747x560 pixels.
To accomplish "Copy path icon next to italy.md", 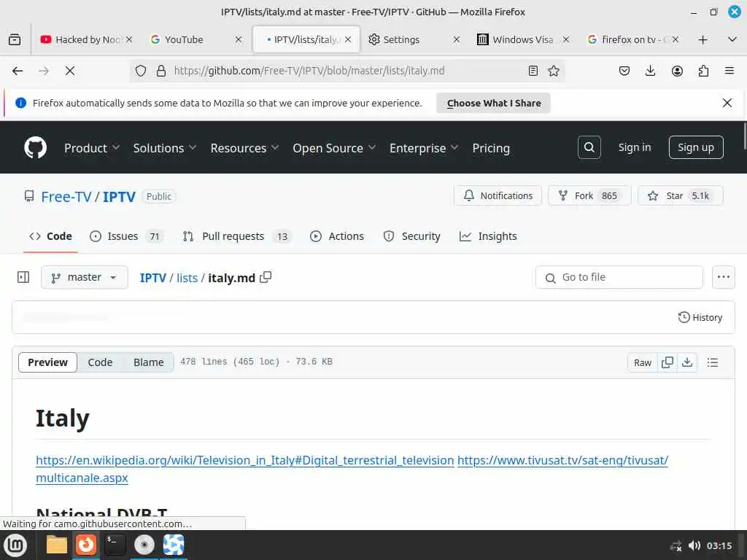I will pos(266,277).
